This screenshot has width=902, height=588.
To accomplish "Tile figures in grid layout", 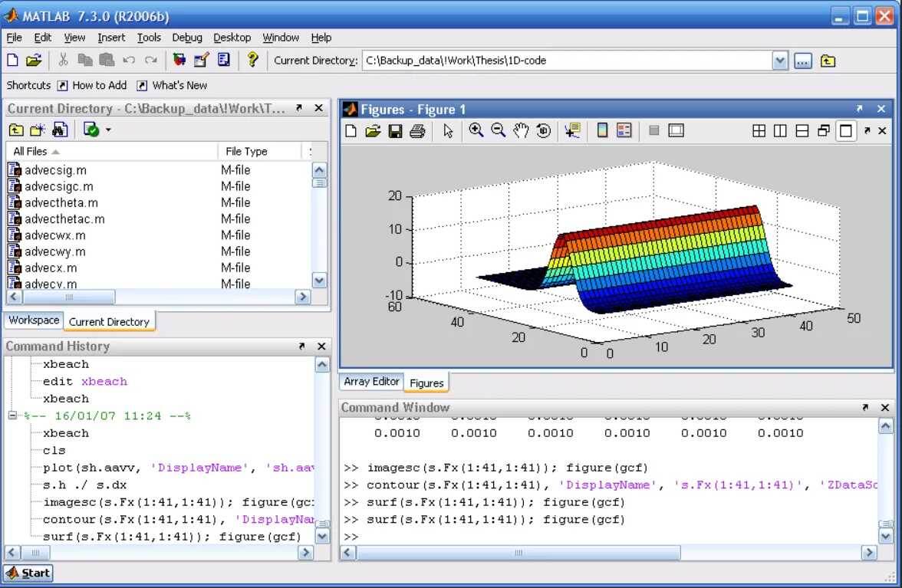I will tap(759, 131).
